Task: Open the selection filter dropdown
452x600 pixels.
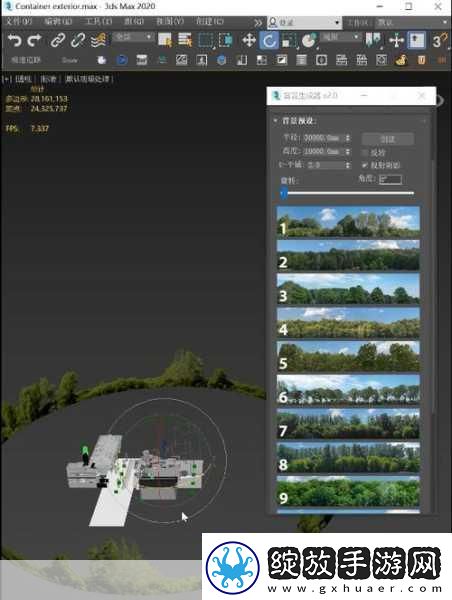Action: point(133,37)
